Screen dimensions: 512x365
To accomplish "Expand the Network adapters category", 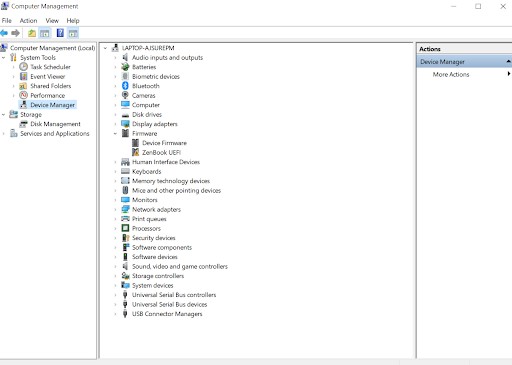I will tap(115, 209).
